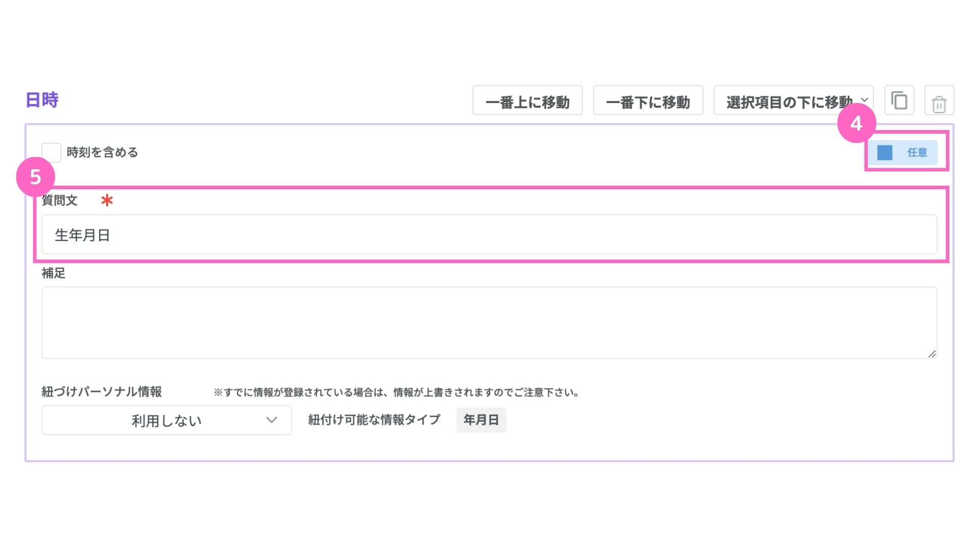
Task: Click the duplicate question copy icon
Action: click(899, 101)
